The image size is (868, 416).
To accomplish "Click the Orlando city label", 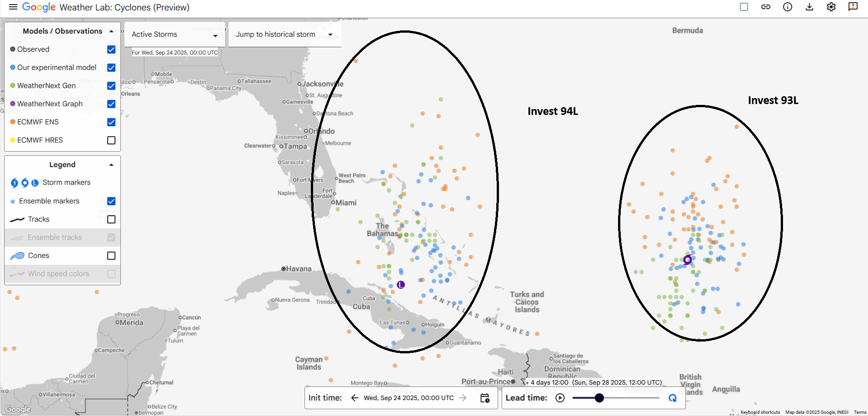I will pos(321,131).
